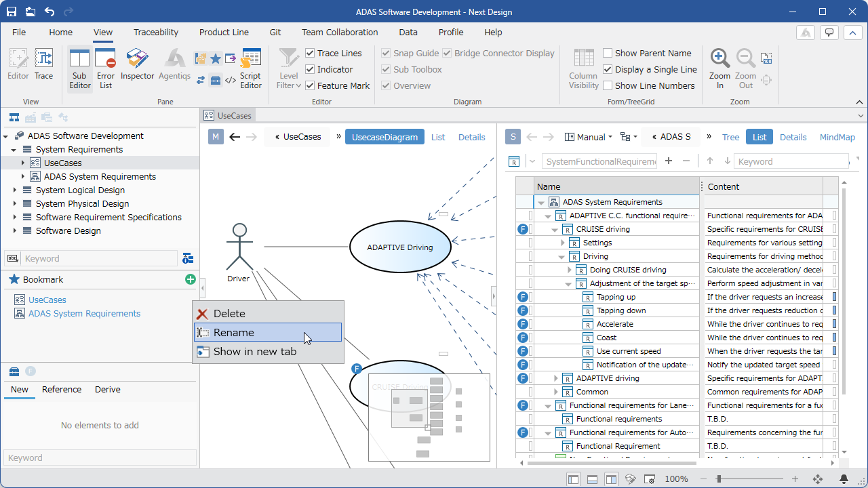Save the project with the floppy disk icon
The image size is (868, 488).
[x=12, y=12]
